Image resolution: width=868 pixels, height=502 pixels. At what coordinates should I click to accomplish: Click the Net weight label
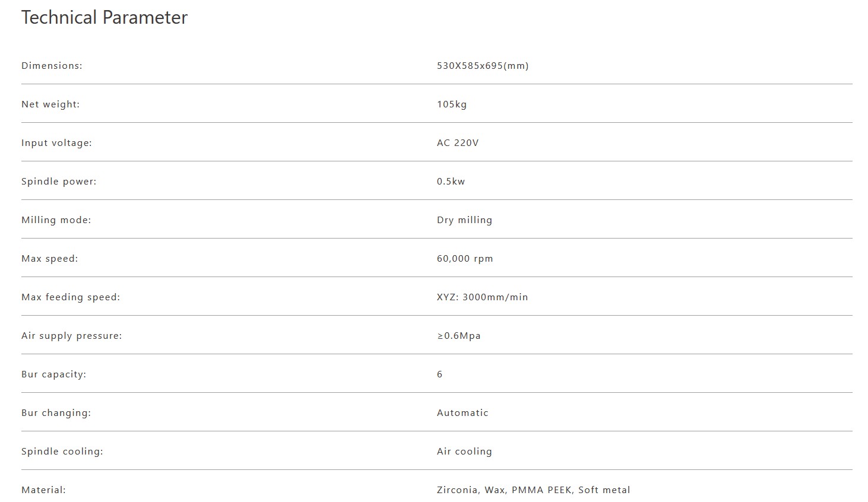click(x=50, y=104)
